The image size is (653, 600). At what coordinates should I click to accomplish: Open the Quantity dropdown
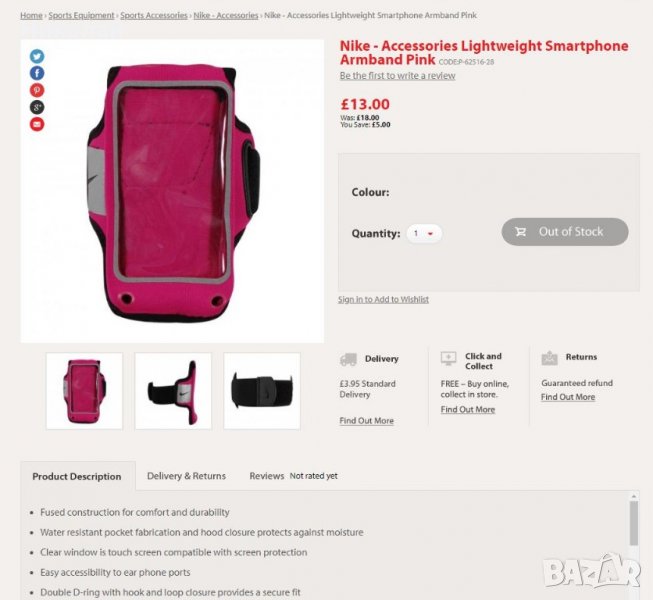(424, 233)
